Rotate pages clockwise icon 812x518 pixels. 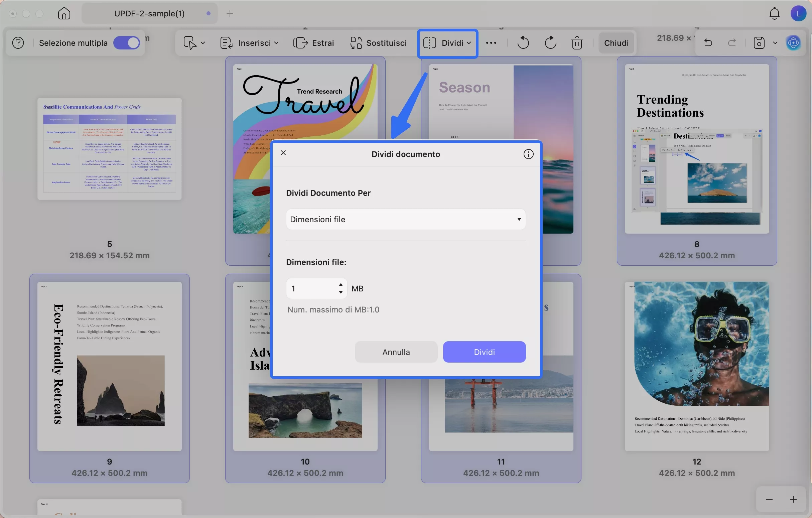[x=550, y=43]
